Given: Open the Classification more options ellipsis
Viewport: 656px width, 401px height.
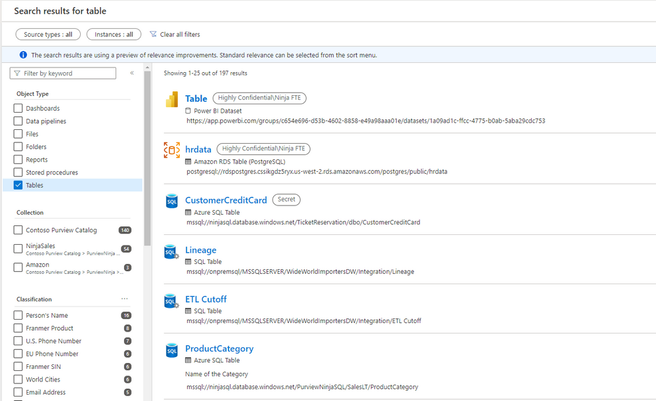Looking at the screenshot, I should tap(125, 299).
